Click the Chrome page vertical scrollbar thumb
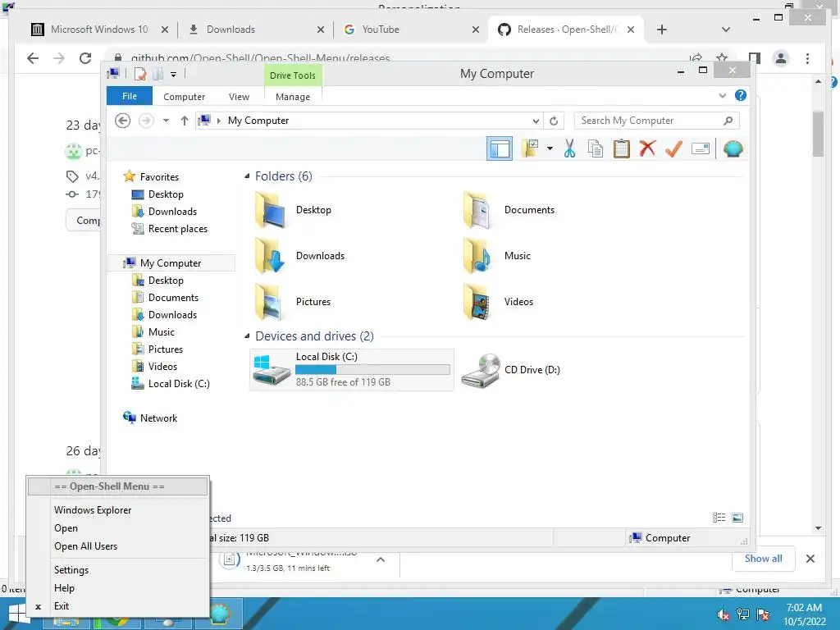This screenshot has height=630, width=840. (x=818, y=134)
